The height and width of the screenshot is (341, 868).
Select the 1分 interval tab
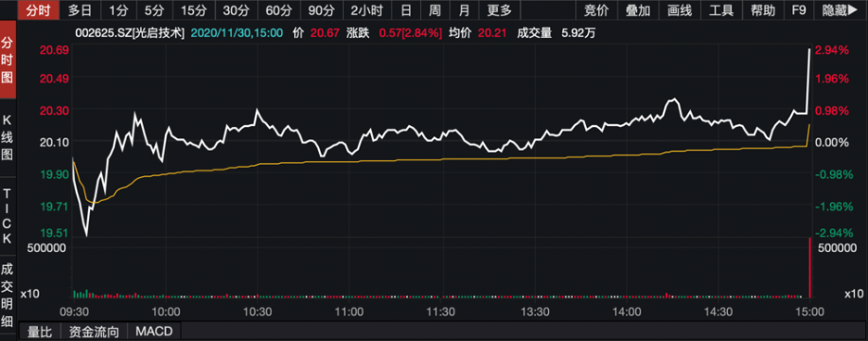119,10
